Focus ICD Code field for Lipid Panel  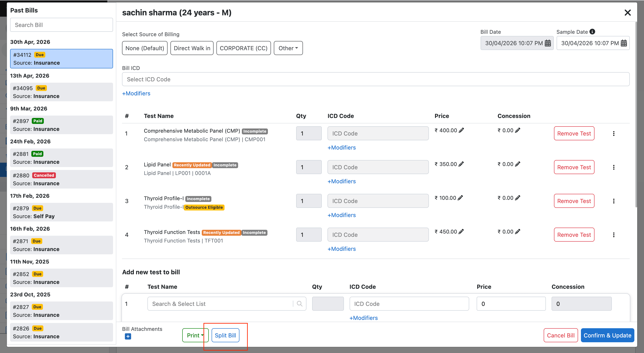[378, 167]
